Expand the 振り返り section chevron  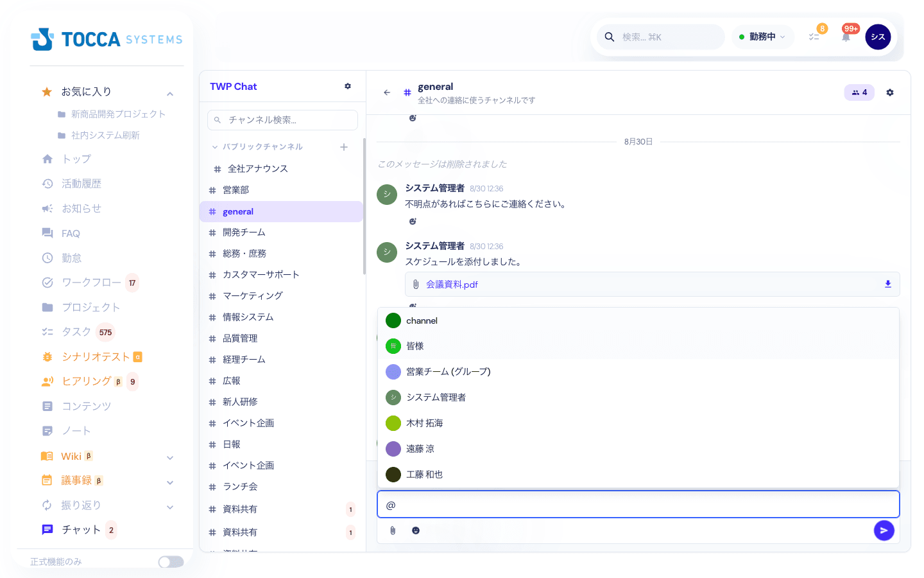coord(170,507)
